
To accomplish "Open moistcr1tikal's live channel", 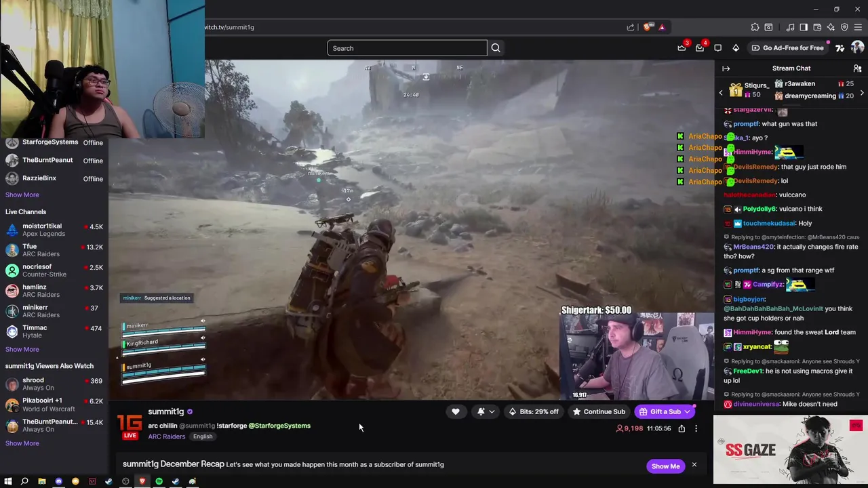I will click(x=54, y=230).
